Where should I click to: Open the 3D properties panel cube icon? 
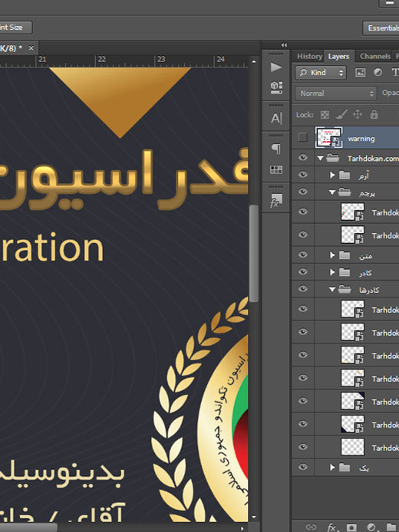[276, 87]
